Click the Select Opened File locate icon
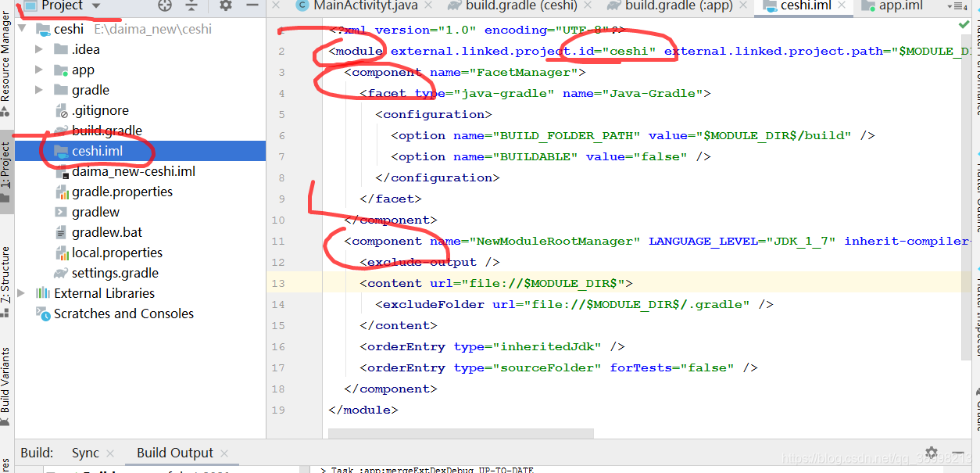 point(164,5)
